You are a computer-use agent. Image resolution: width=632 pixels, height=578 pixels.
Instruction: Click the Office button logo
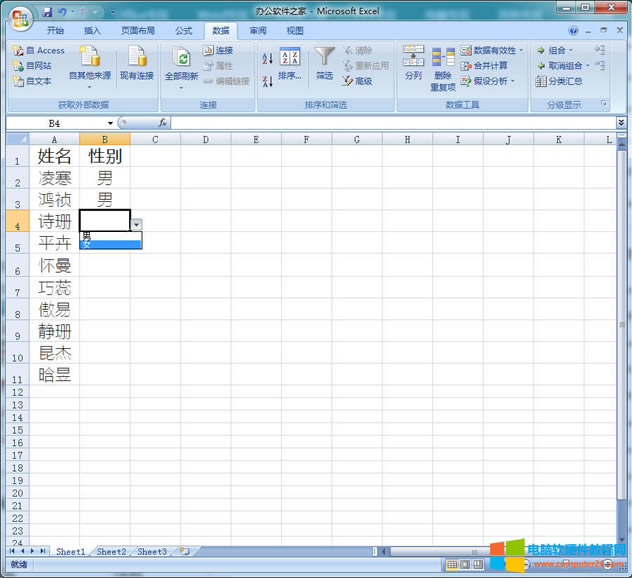18,16
